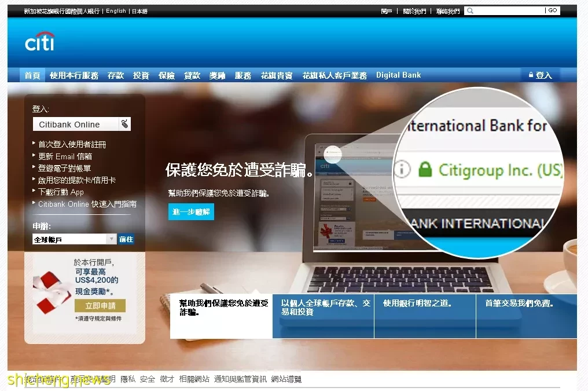Screen dimensions: 588x391
Task: Open the 存款 navigation item
Action: [116, 75]
